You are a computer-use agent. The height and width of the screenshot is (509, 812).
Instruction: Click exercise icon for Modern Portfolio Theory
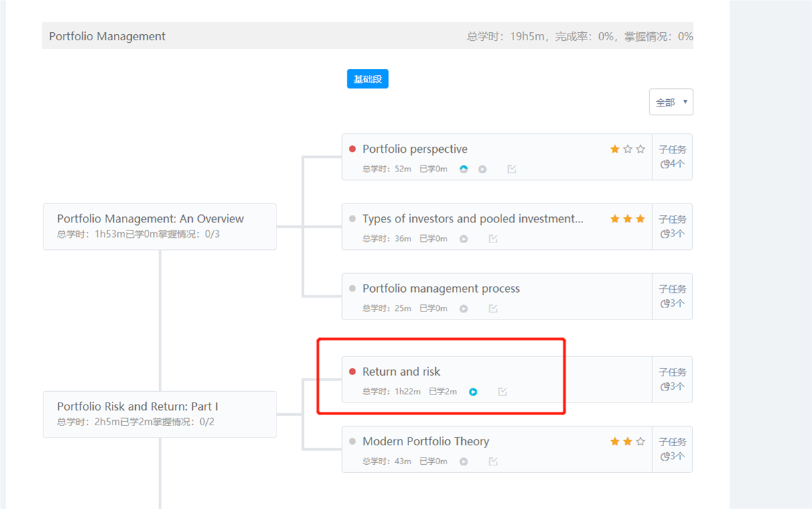coord(493,461)
